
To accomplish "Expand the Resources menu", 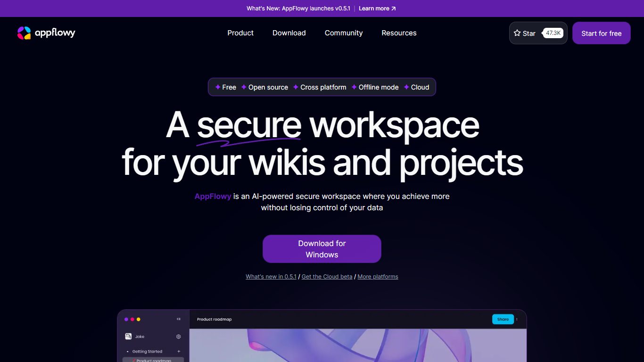I will (399, 33).
